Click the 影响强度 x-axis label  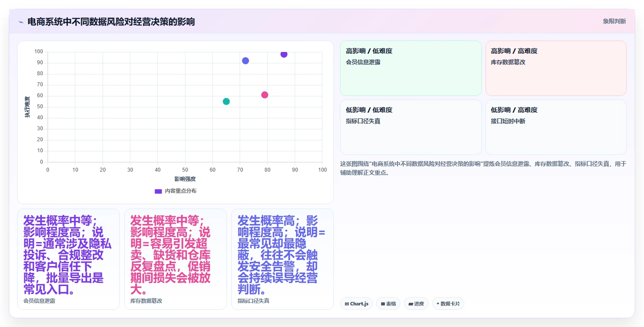[185, 179]
